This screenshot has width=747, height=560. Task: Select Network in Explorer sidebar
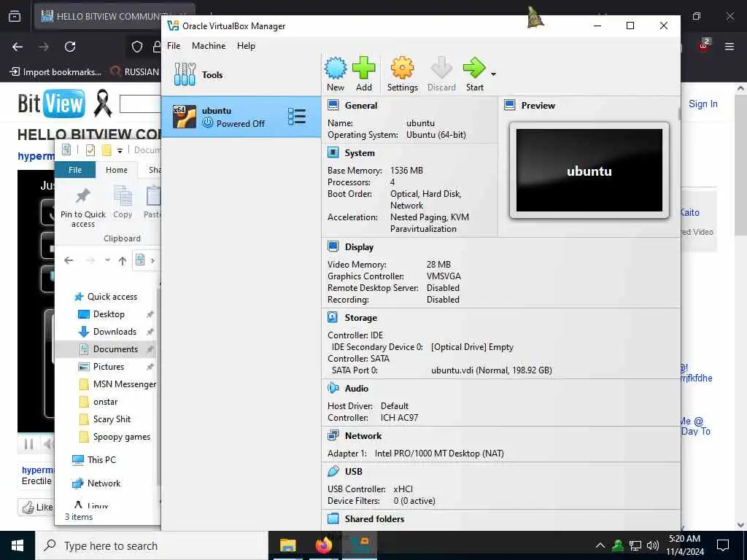click(104, 483)
